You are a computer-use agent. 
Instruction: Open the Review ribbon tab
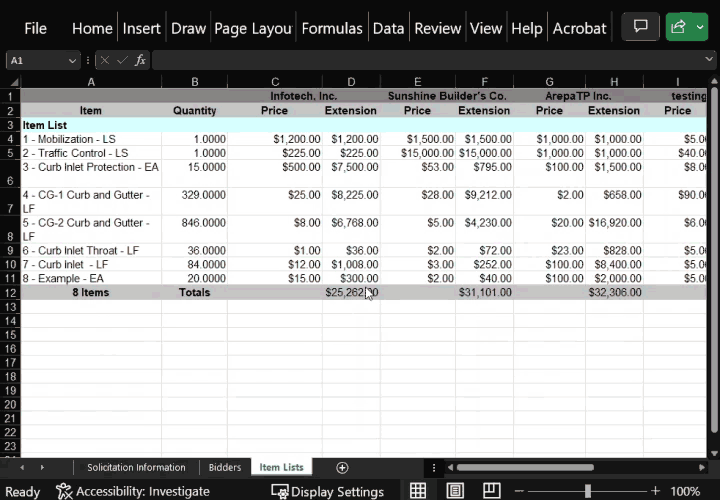pos(438,28)
